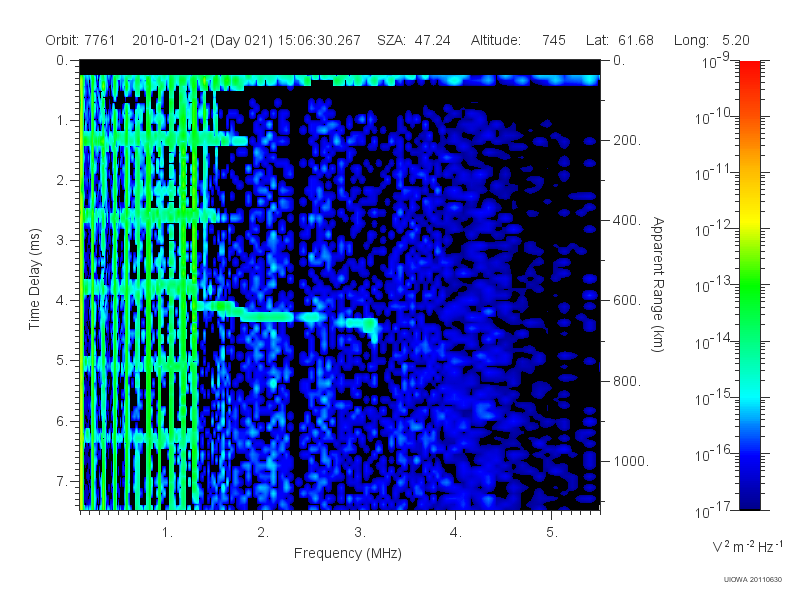Click the '3.' tick label on frequency axis
The image size is (800, 600).
[359, 532]
